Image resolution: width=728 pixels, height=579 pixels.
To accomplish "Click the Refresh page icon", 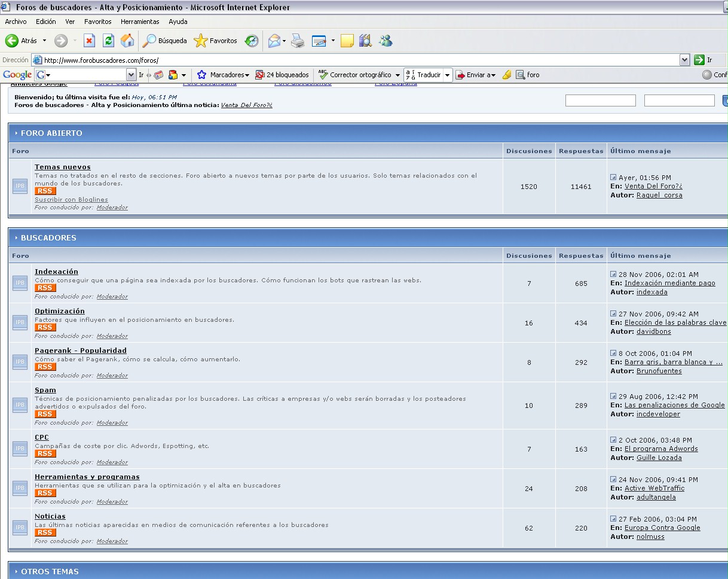I will [108, 41].
